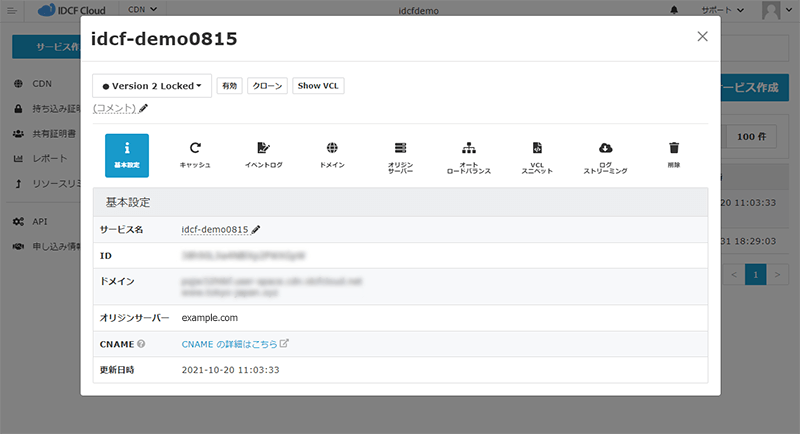800x434 pixels.
Task: Select the 基本設定 basic settings tab
Action: 127,154
